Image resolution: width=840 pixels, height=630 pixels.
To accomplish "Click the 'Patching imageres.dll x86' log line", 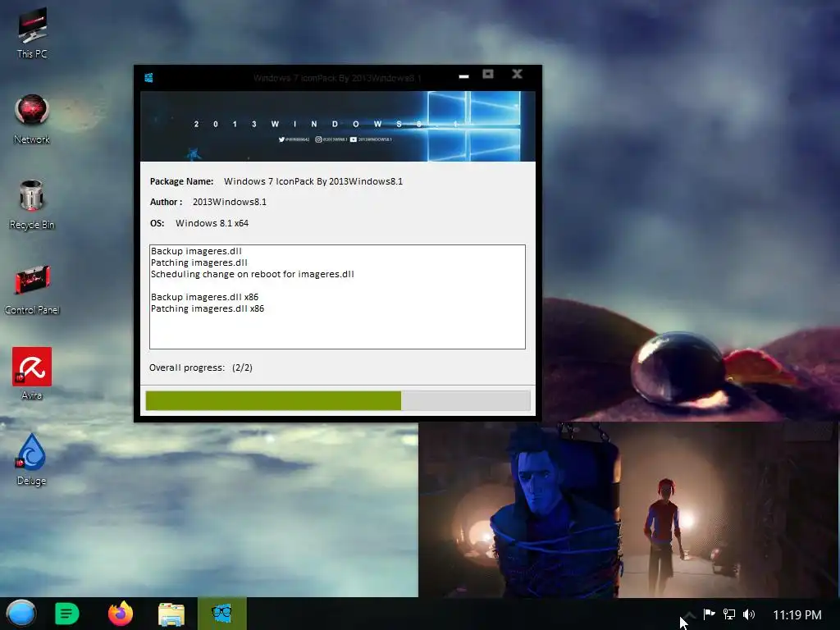I will click(208, 308).
